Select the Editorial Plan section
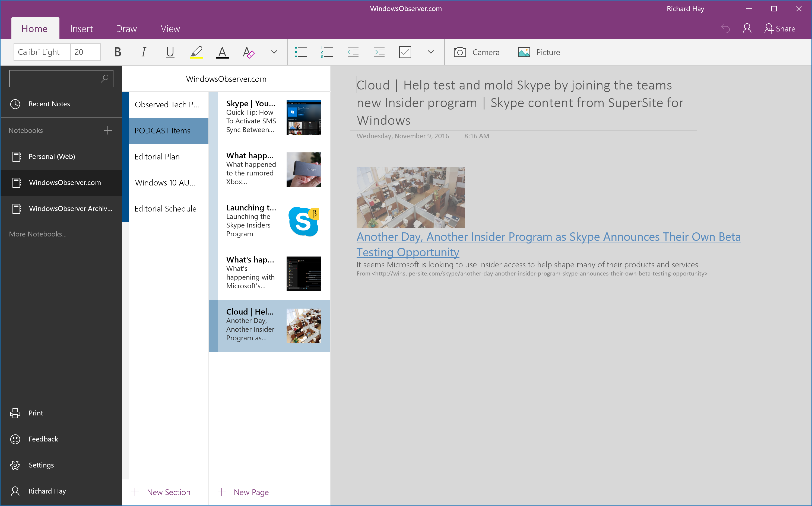The width and height of the screenshot is (812, 506). (157, 156)
